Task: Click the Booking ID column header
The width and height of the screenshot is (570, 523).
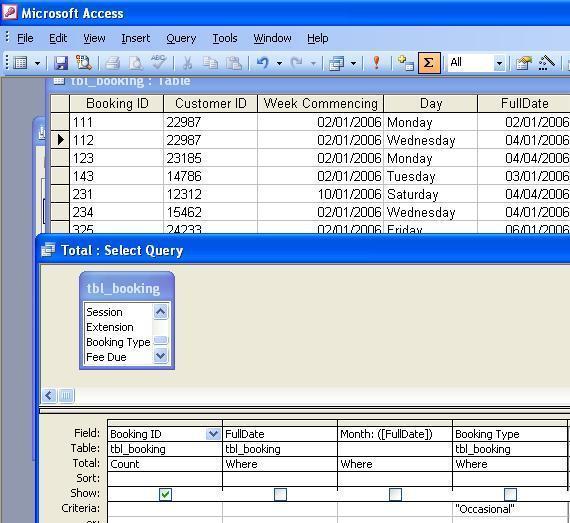Action: point(116,104)
